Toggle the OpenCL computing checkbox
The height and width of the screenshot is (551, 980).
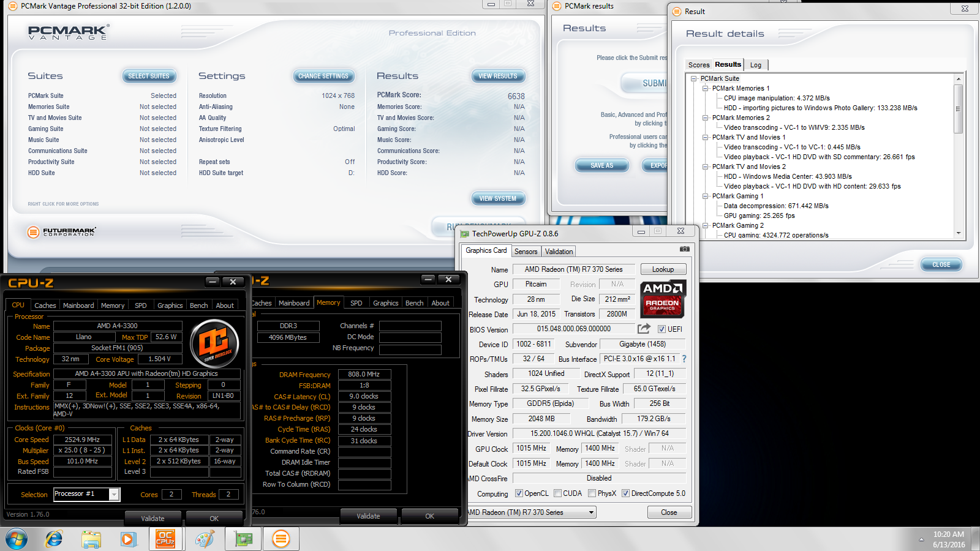coord(519,493)
